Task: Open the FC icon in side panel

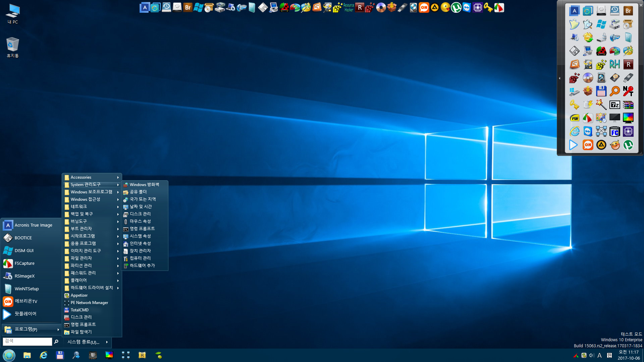Action: click(614, 132)
